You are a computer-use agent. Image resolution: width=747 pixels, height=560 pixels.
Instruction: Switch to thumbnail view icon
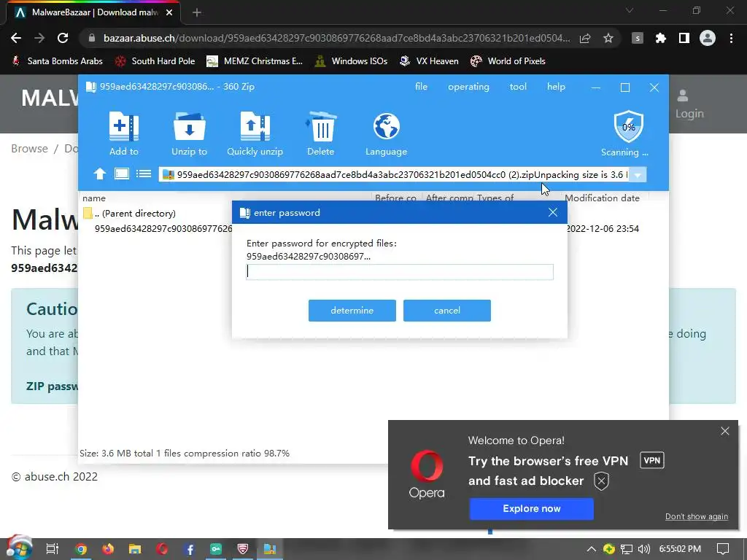(122, 174)
